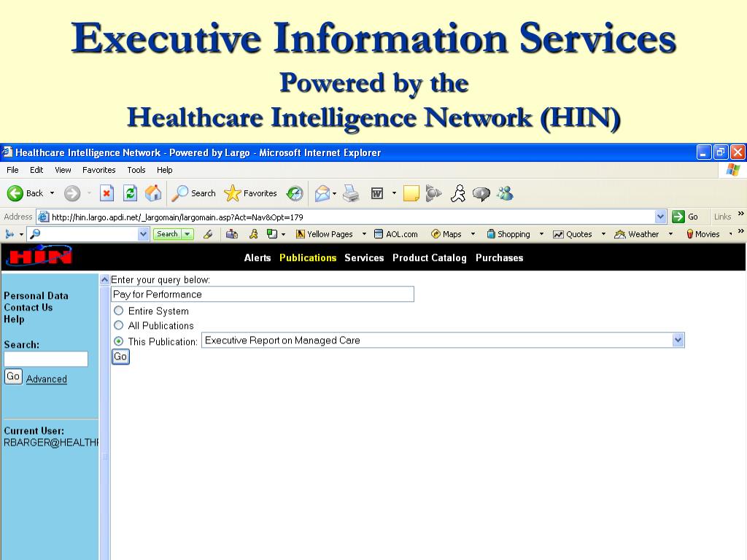747x560 pixels.
Task: Select the This Publication radio button
Action: pos(119,341)
